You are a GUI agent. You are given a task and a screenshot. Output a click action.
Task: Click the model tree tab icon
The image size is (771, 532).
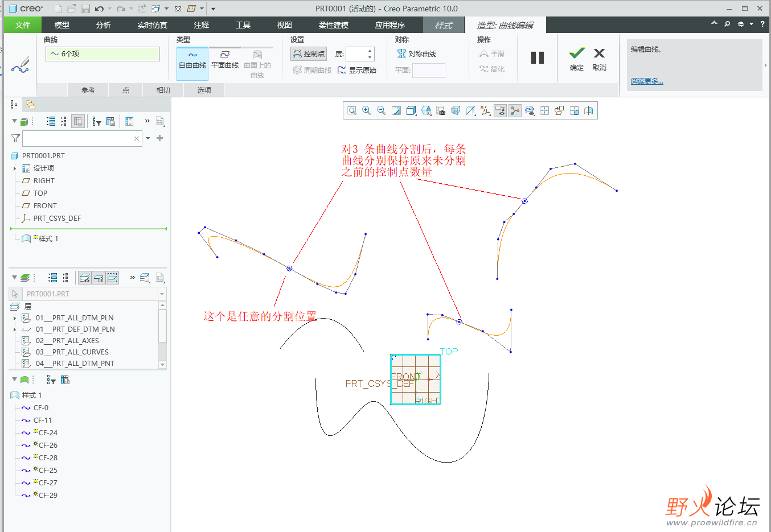pos(14,105)
